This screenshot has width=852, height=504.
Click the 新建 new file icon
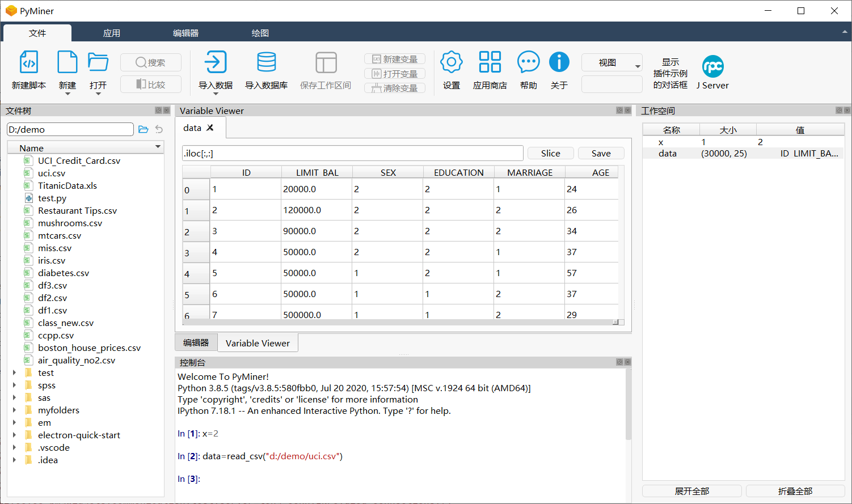point(67,62)
